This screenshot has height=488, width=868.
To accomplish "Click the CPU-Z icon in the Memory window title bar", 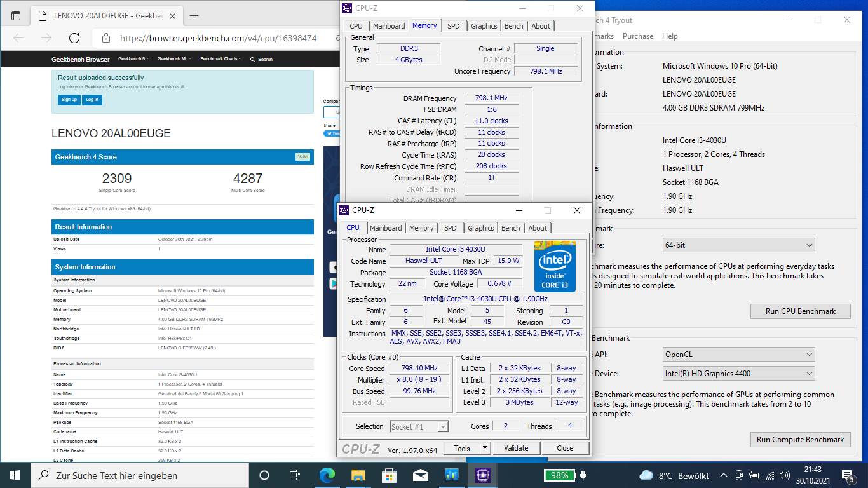I will tap(346, 8).
